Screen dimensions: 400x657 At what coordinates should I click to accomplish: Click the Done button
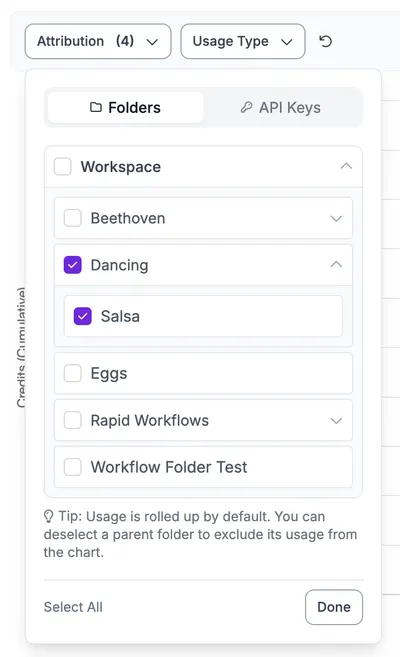[334, 607]
